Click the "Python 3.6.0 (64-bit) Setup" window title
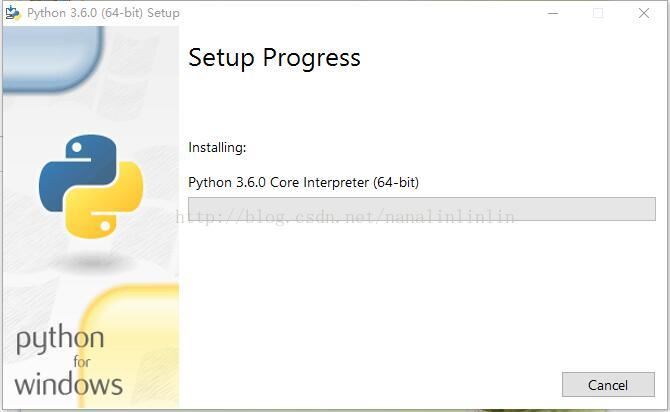Screen dimensions: 670x412 coord(103,14)
